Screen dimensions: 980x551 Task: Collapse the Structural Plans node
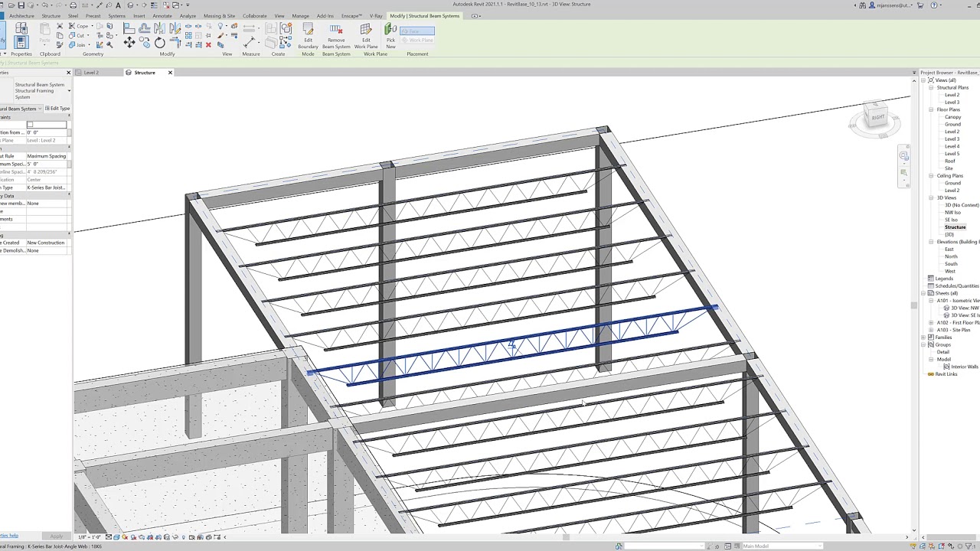click(931, 87)
